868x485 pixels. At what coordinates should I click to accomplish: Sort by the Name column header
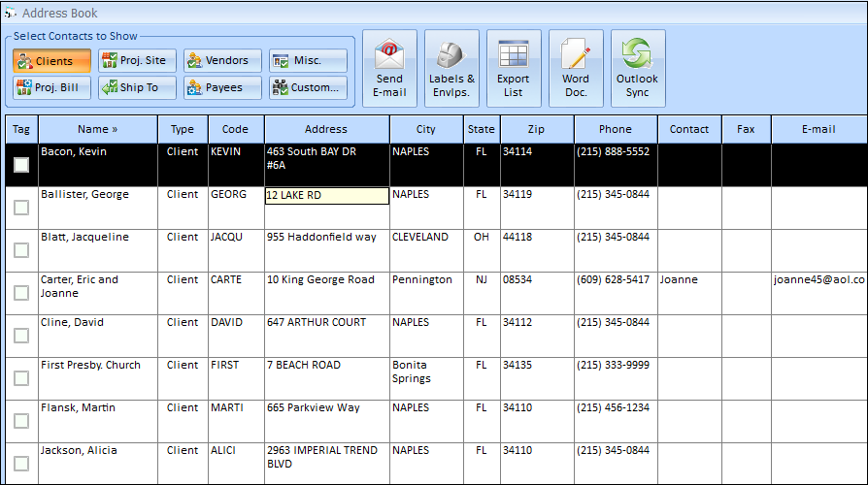pos(98,129)
